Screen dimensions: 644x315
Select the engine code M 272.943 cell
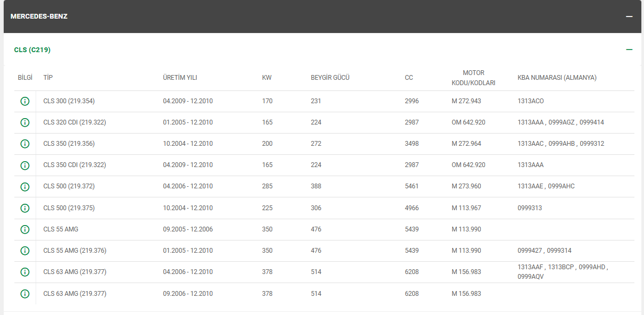(x=466, y=101)
